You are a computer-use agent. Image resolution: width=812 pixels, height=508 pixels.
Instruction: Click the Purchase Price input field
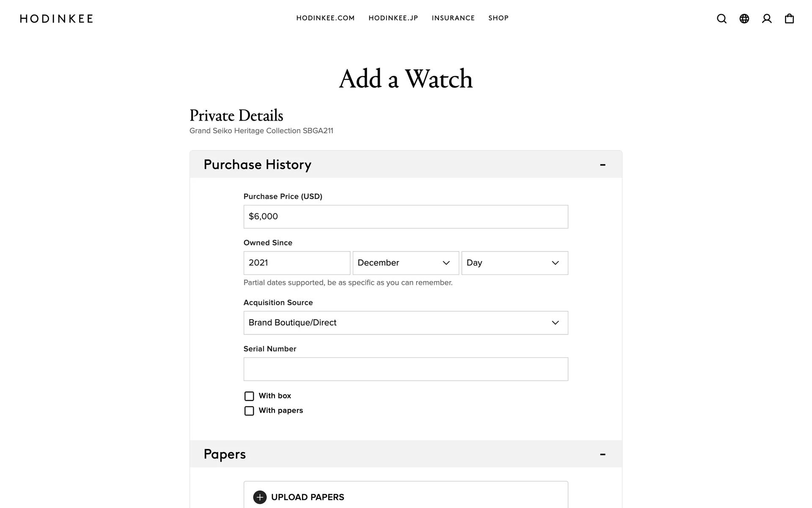pos(406,217)
